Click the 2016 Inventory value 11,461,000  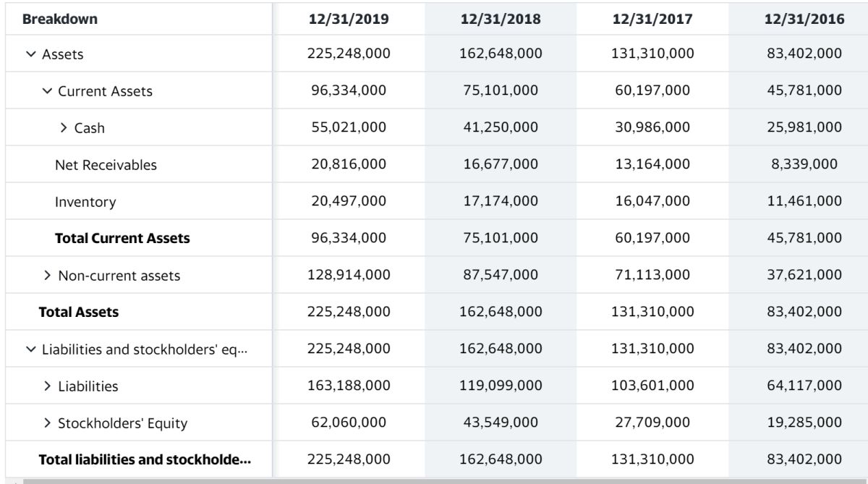pos(804,201)
